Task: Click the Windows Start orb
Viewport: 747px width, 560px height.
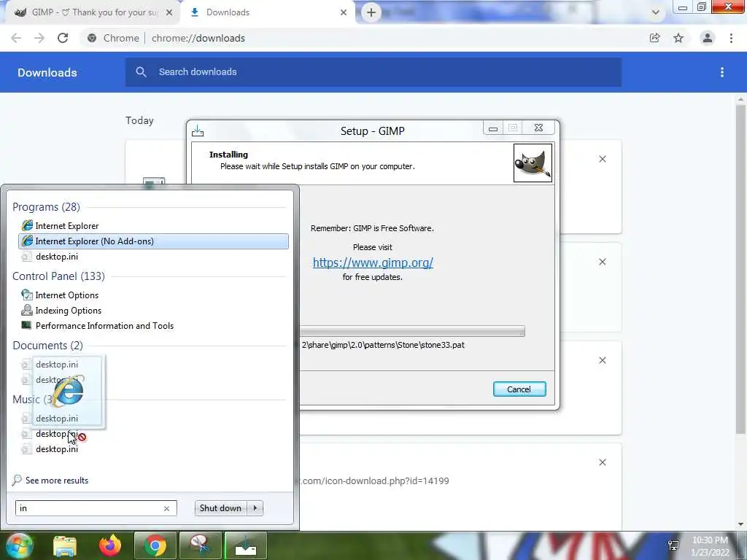Action: [x=18, y=545]
